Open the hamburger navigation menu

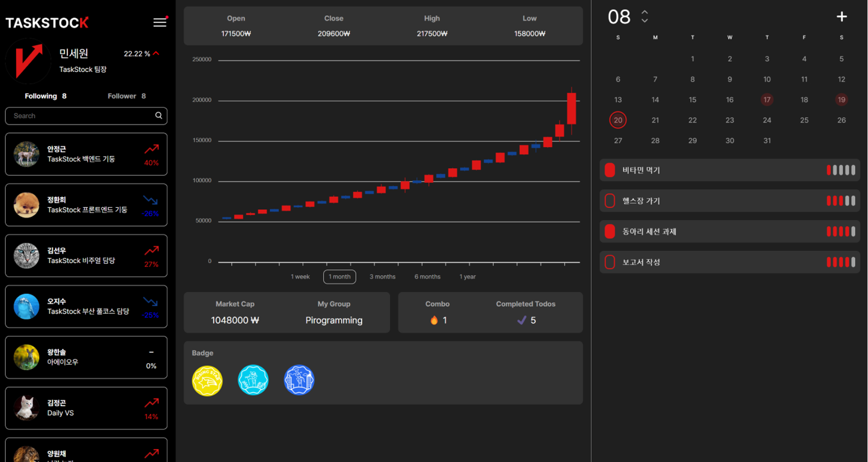pos(160,22)
